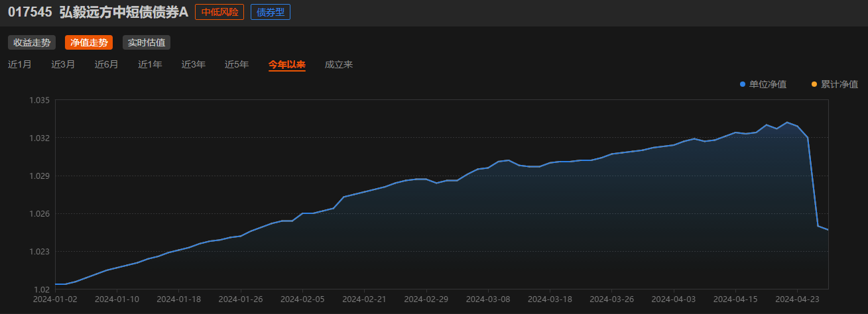The height and width of the screenshot is (314, 868).
Task: Open the 实时估值 tab
Action: point(147,42)
